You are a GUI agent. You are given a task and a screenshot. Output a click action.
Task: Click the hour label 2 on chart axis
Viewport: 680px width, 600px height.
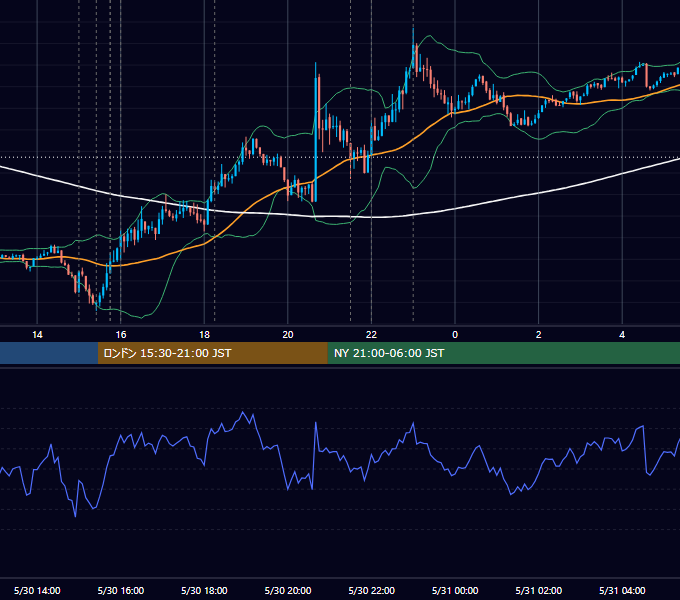click(539, 335)
